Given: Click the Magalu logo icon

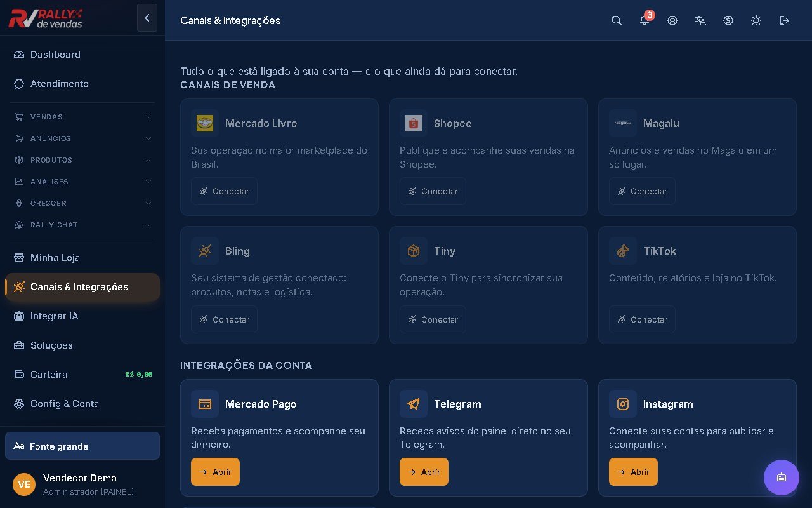Looking at the screenshot, I should (x=623, y=123).
